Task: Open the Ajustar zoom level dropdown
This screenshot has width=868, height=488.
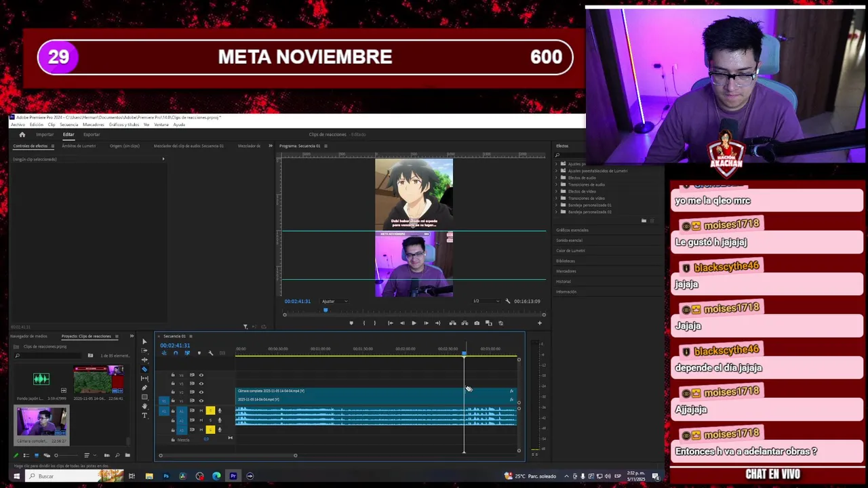Action: click(334, 301)
